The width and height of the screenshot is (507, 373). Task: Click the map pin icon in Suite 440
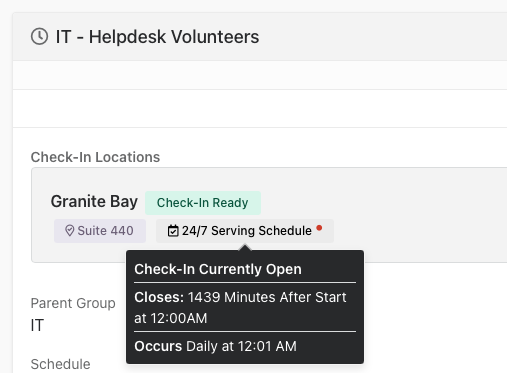[x=69, y=231]
